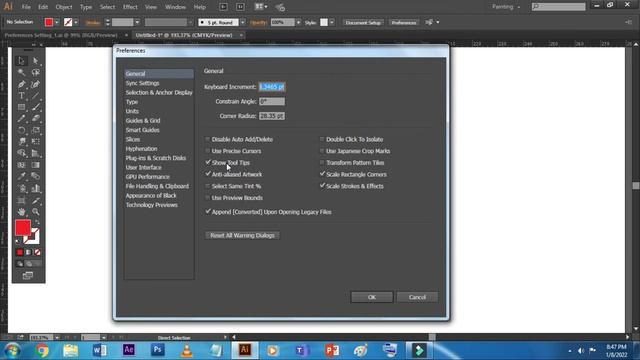640x360 pixels.
Task: Check Use Japanese Crop Marks
Action: point(322,151)
